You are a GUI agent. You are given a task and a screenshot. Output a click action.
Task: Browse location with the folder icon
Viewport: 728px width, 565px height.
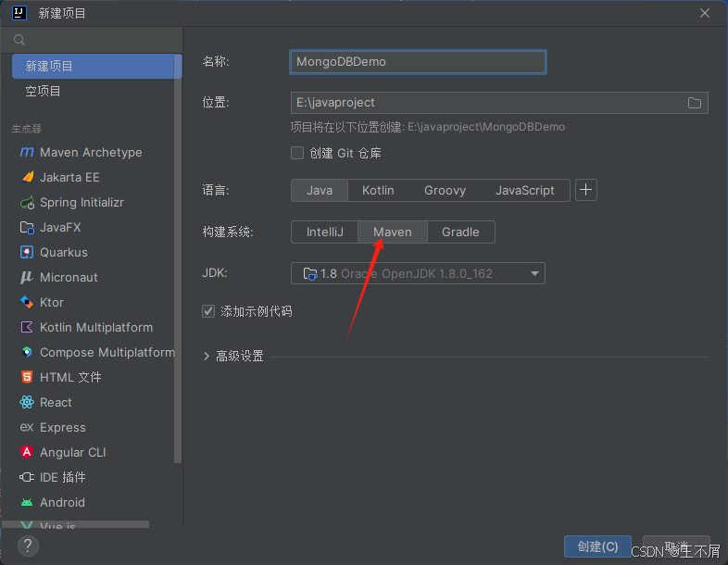[x=695, y=103]
